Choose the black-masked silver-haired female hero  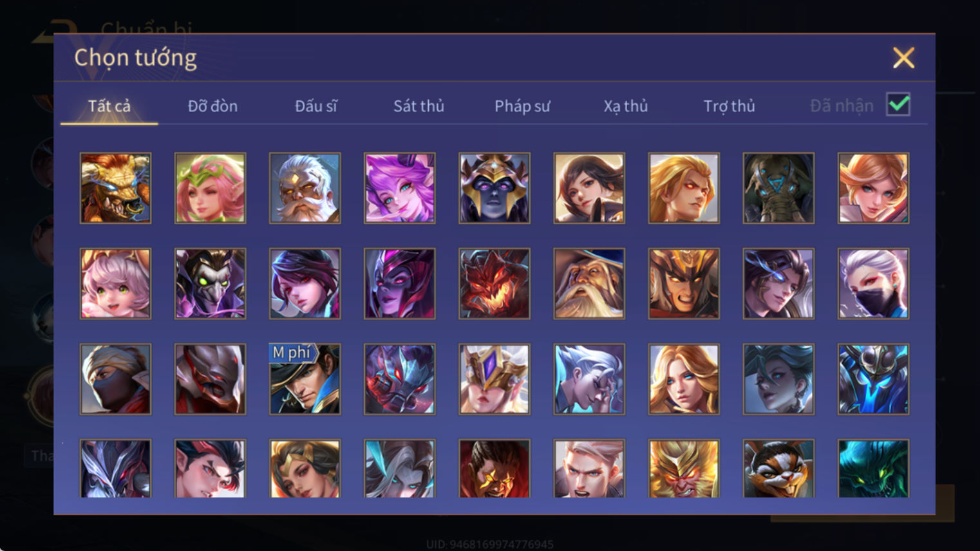click(873, 284)
